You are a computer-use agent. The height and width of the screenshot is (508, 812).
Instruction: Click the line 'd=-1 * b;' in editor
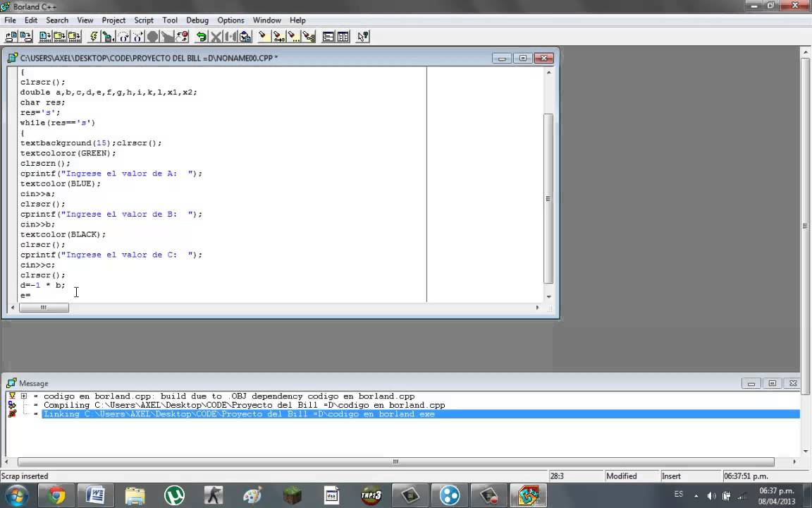[42, 285]
